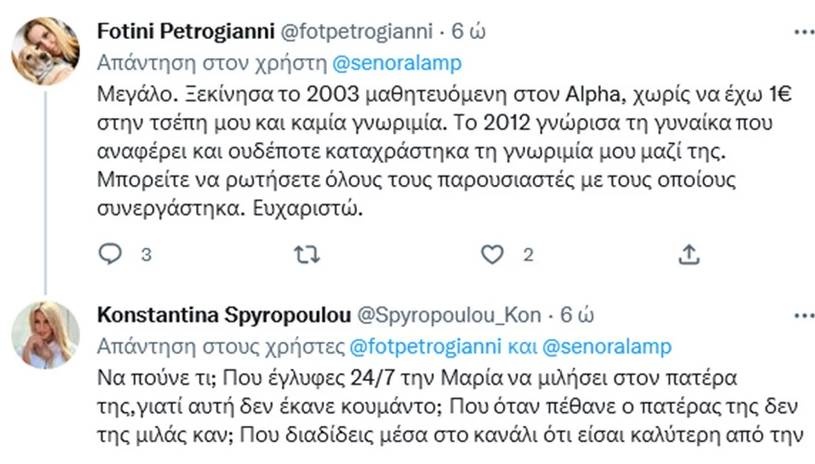Open Fotini Petrogianni's profile picture
Image resolution: width=815 pixels, height=464 pixels.
click(x=45, y=50)
